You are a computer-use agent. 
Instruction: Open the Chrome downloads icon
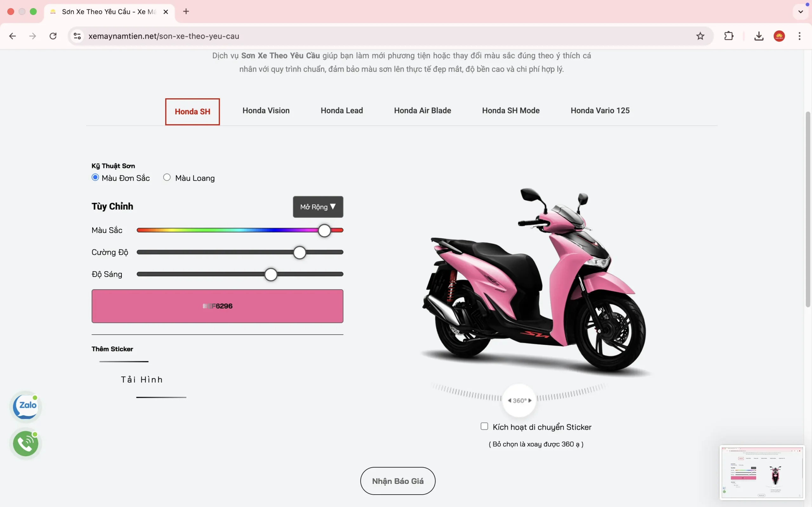pos(759,36)
